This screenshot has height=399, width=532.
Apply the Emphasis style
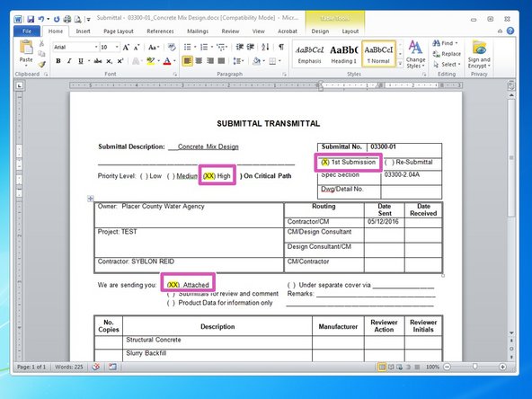[309, 54]
